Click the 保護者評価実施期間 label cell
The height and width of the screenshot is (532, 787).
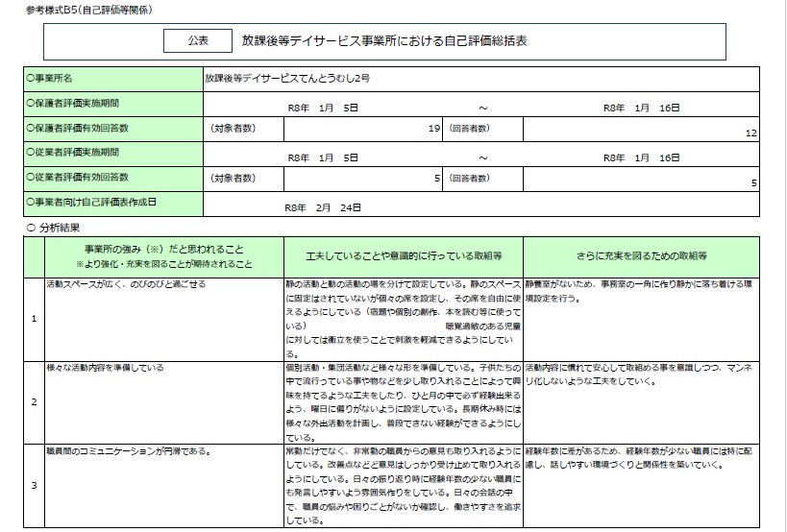(111, 102)
